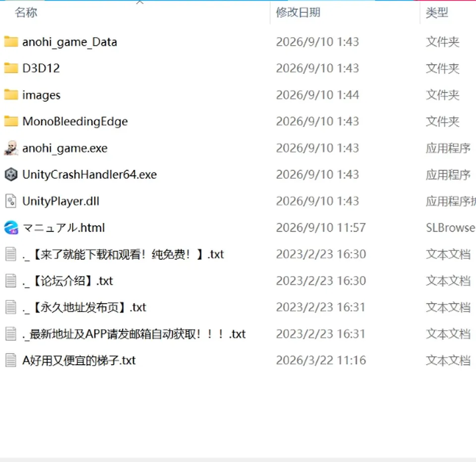Click the file name マニュアル.html
The image size is (476, 462).
click(x=64, y=228)
